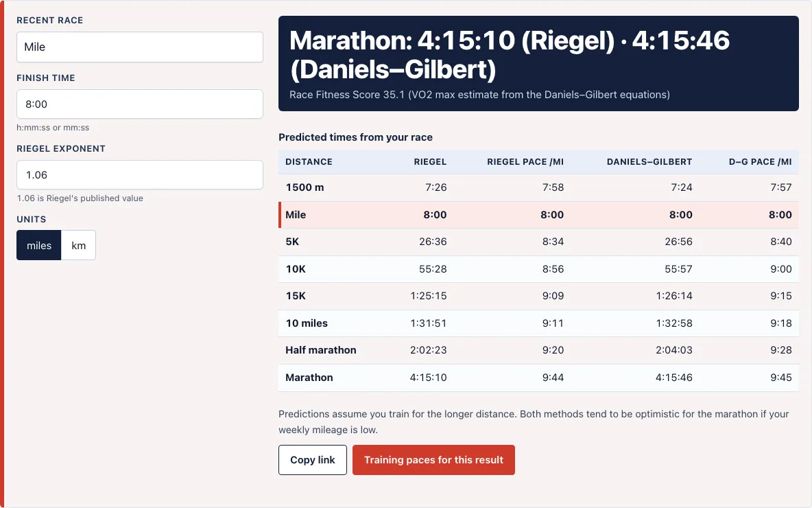Click Riegel marathon time 4:15:10 in table

tap(428, 378)
